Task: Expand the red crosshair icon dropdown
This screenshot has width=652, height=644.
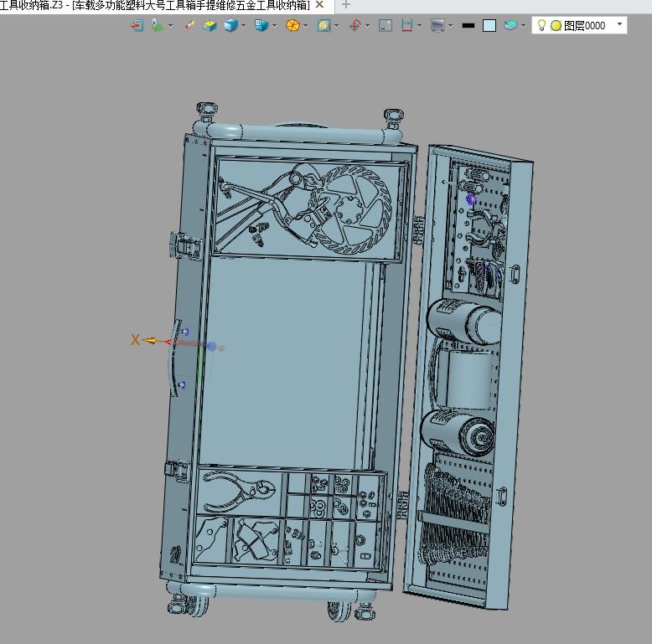Action: [368, 26]
